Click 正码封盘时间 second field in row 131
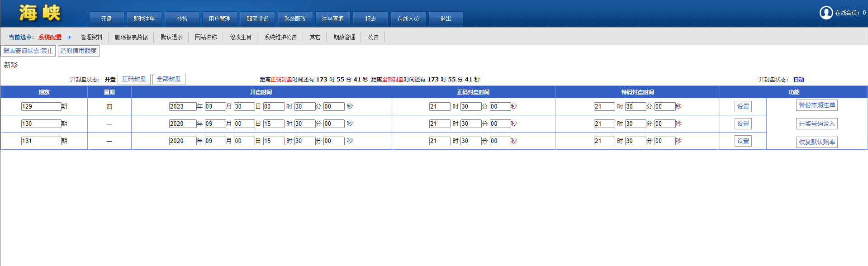Viewport: 868px width, 266px height. [500, 141]
